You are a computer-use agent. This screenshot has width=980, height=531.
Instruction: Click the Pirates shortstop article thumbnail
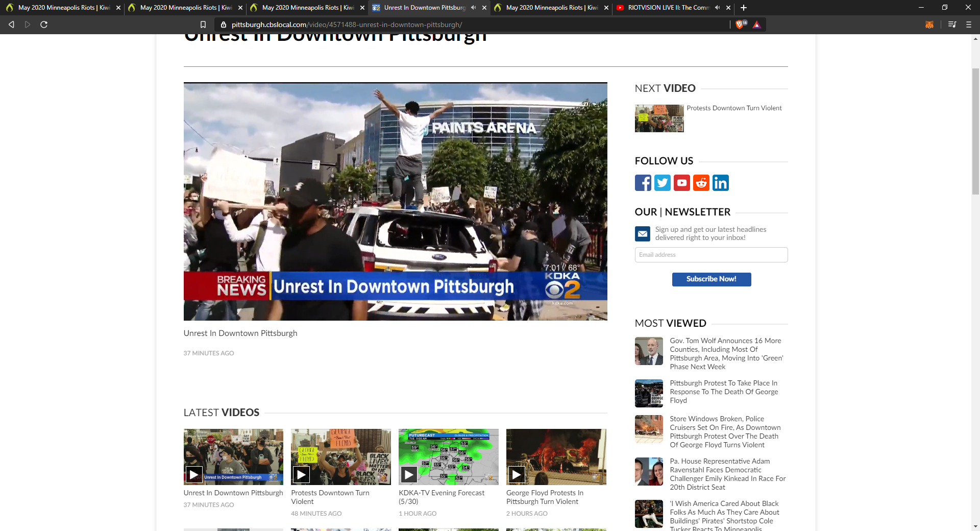click(649, 514)
